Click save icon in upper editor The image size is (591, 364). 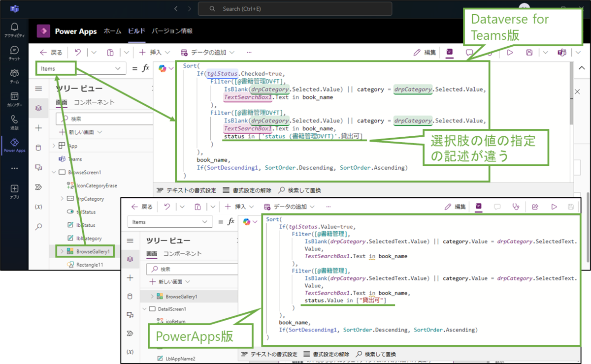tap(529, 52)
